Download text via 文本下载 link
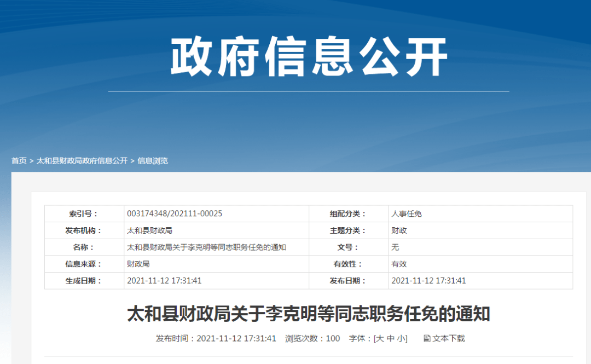Image resolution: width=591 pixels, height=364 pixels. (449, 338)
